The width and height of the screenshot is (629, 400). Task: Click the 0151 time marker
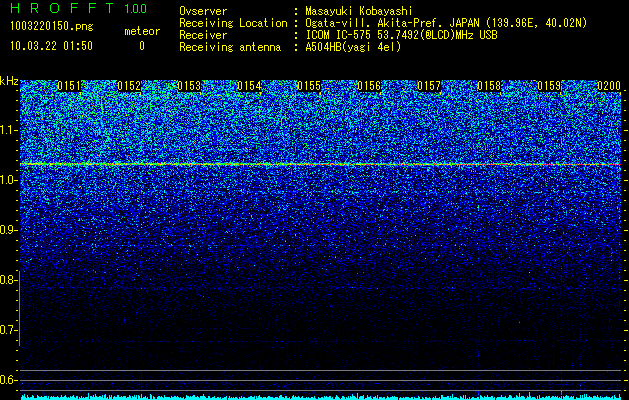click(69, 86)
